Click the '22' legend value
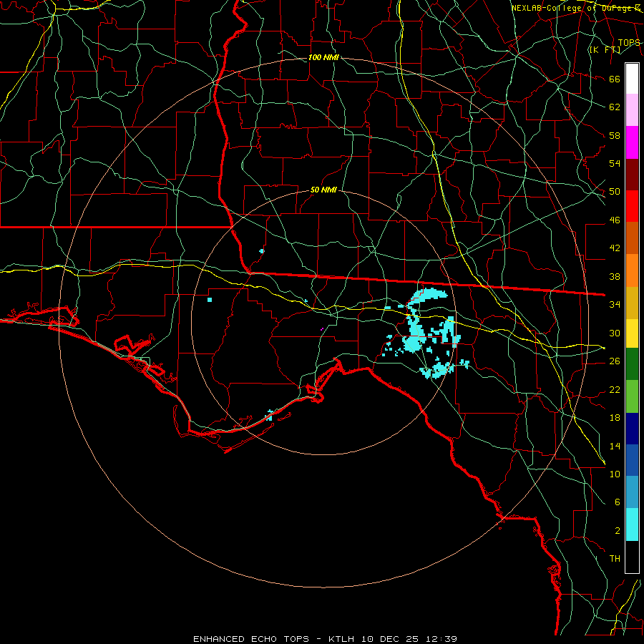This screenshot has width=644, height=644. point(615,389)
